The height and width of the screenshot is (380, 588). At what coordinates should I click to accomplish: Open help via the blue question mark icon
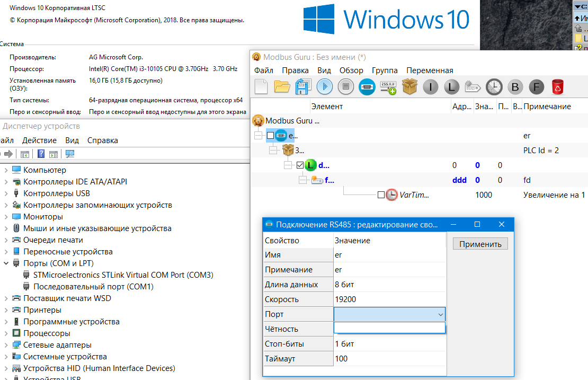(41, 154)
